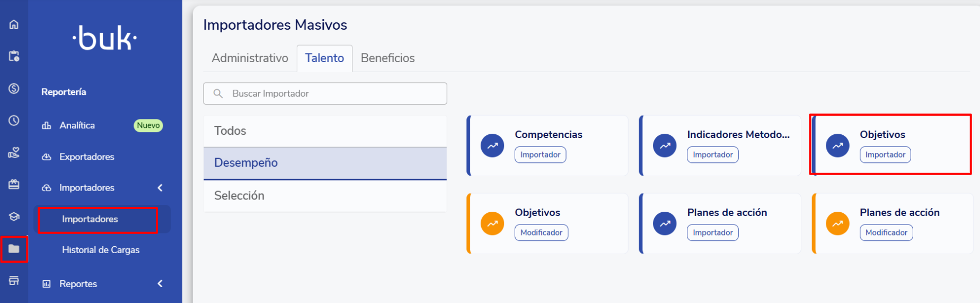Switch to the Administrativo tab

(x=250, y=58)
